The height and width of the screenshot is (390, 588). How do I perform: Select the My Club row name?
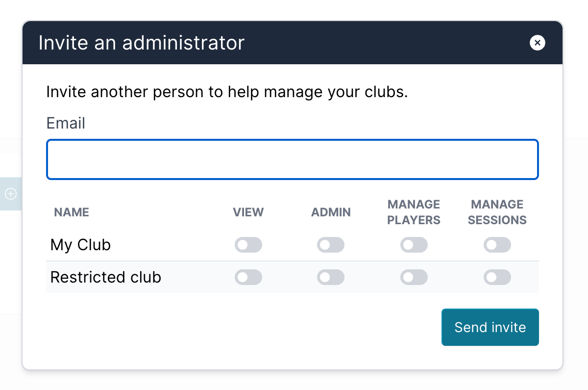pos(81,245)
